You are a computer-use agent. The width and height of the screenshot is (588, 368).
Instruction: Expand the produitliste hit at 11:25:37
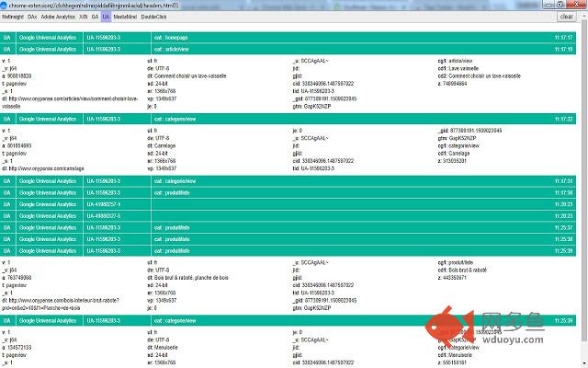tap(288, 227)
